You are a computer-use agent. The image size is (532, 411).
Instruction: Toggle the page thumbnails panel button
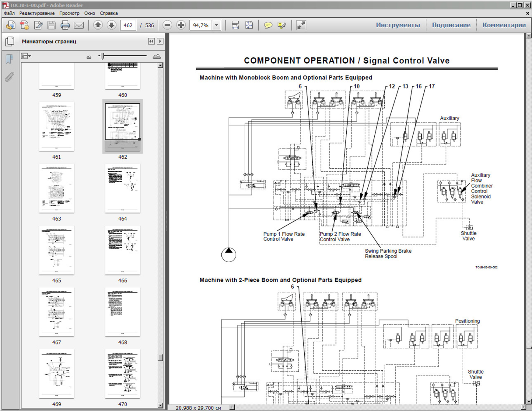(x=10, y=41)
